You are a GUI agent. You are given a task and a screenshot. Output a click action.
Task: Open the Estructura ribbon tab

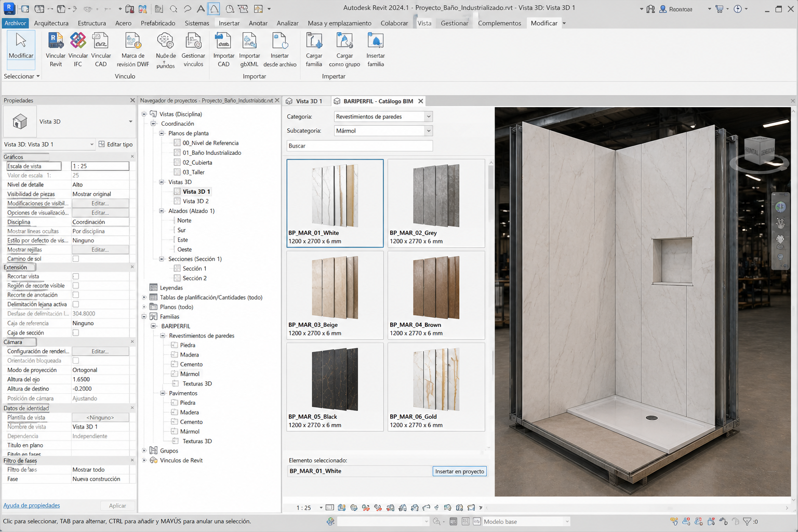tap(91, 23)
